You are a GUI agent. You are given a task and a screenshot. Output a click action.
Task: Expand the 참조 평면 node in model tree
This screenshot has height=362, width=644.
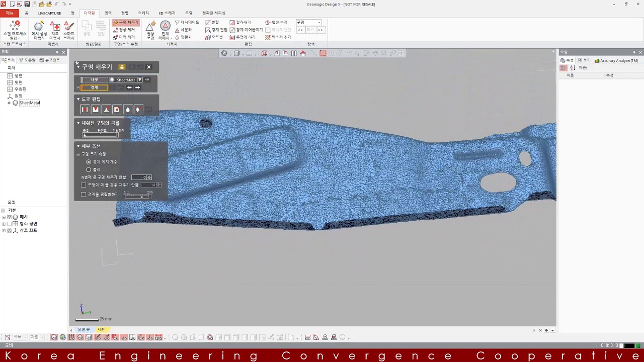tap(4, 224)
